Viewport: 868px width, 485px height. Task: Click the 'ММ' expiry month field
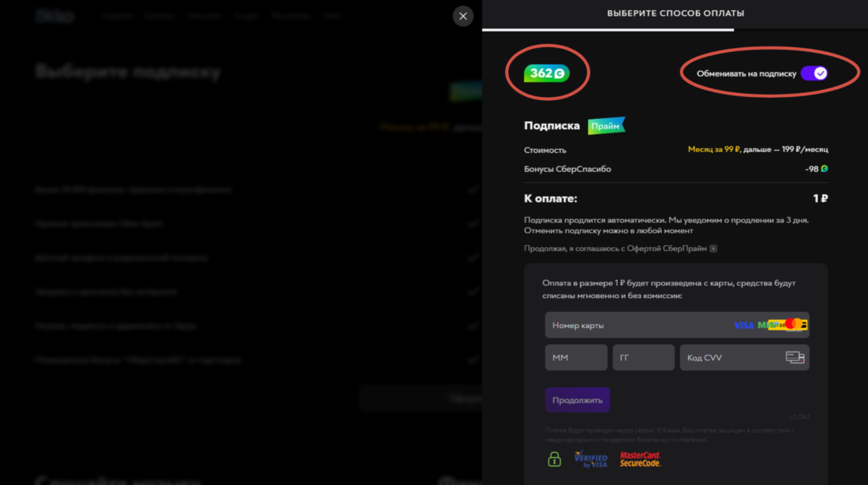click(x=575, y=357)
